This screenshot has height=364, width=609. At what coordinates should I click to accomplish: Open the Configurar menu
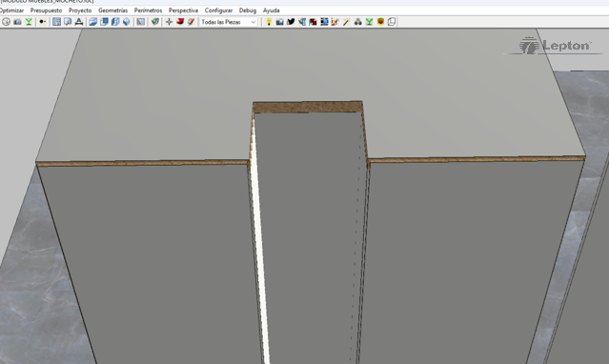218,10
